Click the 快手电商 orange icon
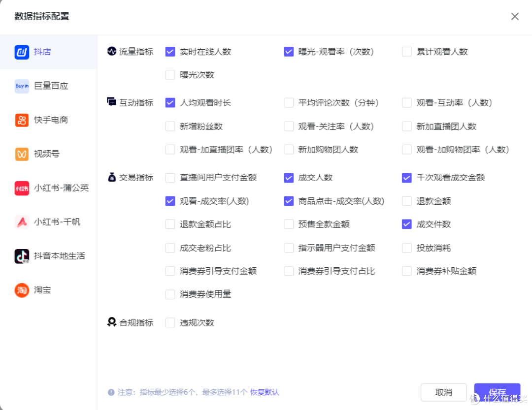The image size is (532, 410). coord(22,120)
